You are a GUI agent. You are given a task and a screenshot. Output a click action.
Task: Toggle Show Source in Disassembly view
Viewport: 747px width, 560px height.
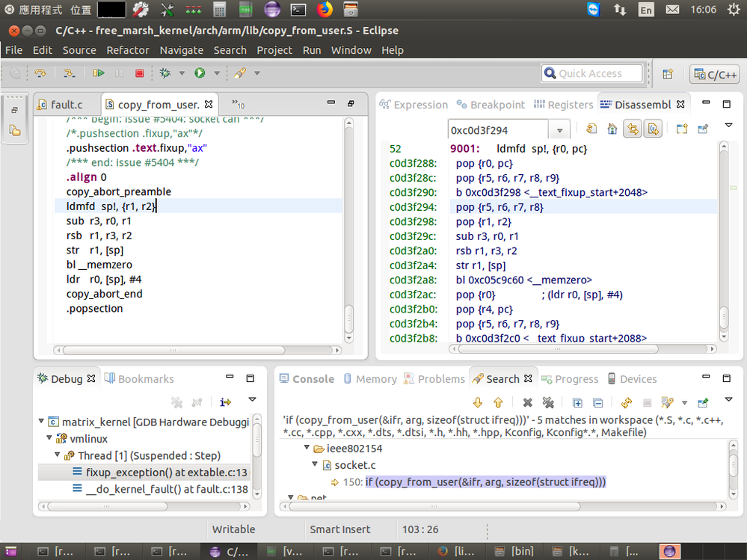click(653, 129)
